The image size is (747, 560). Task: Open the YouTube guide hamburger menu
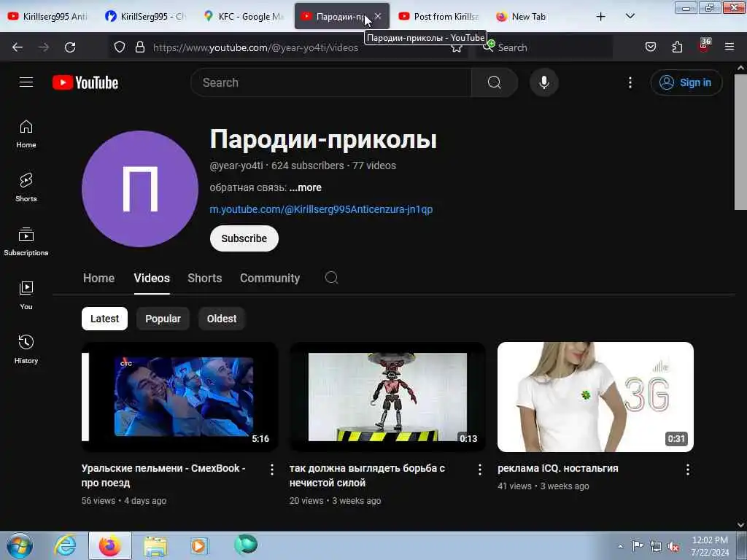26,82
